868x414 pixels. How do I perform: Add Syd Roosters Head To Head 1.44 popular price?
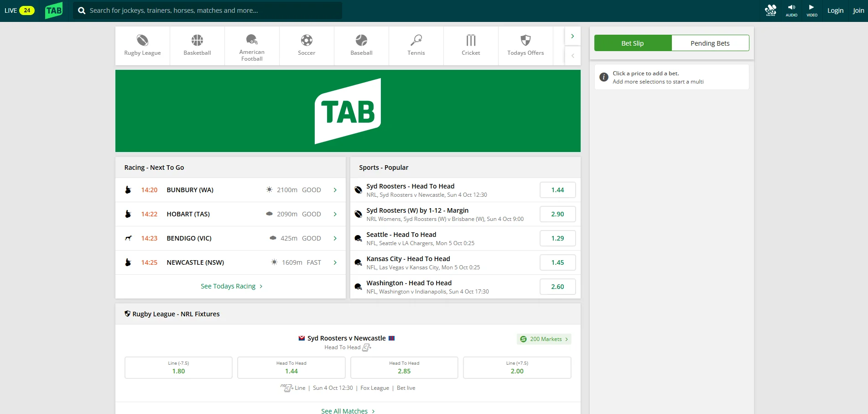557,190
